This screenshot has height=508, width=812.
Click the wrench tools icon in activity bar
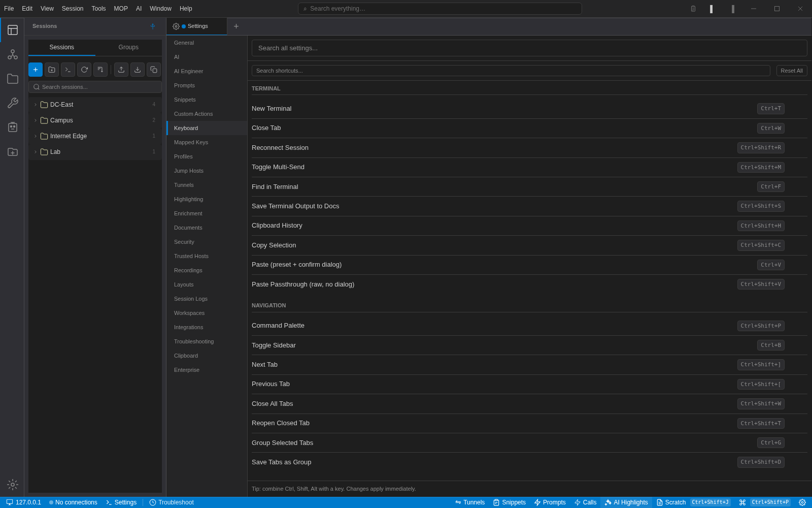click(x=13, y=103)
